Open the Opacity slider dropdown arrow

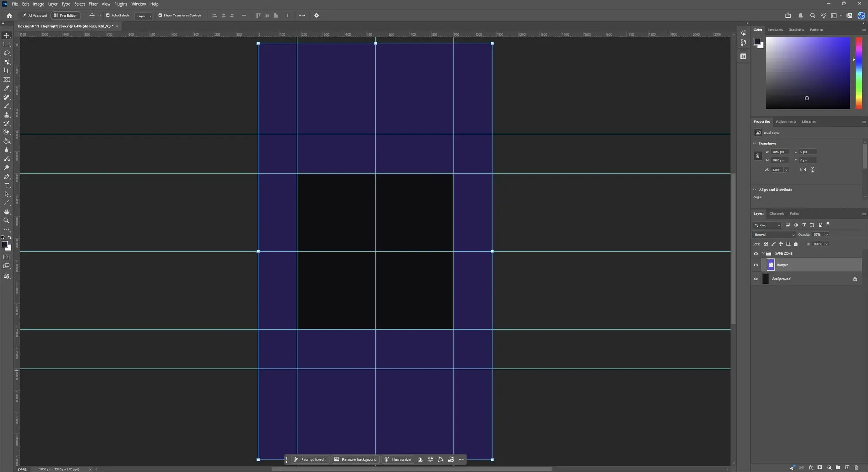(826, 235)
